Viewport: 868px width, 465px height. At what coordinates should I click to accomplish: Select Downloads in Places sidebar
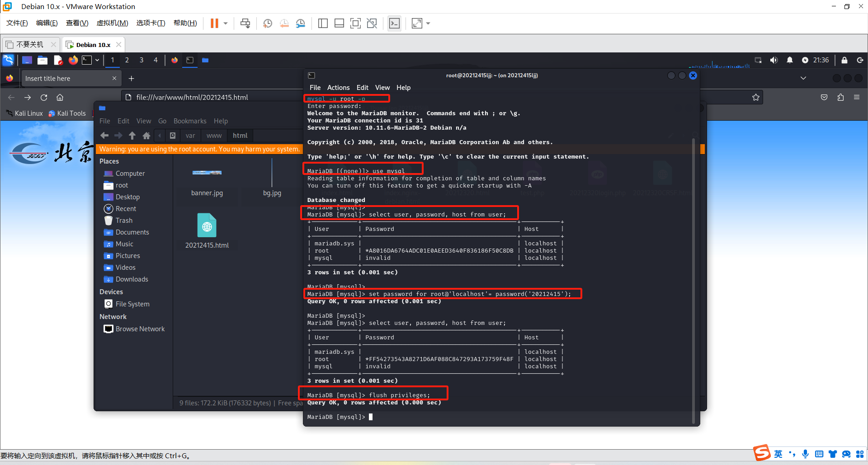point(132,279)
